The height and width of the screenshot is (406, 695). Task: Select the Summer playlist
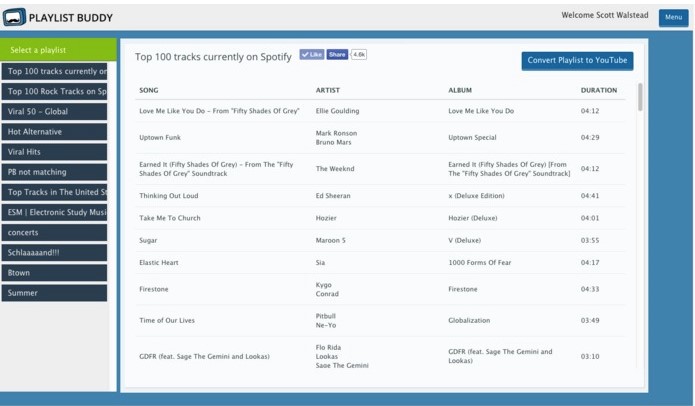coord(54,293)
